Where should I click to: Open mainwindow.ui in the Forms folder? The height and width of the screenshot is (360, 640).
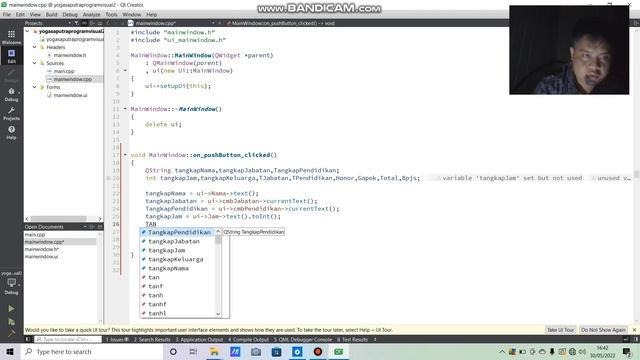(70, 95)
